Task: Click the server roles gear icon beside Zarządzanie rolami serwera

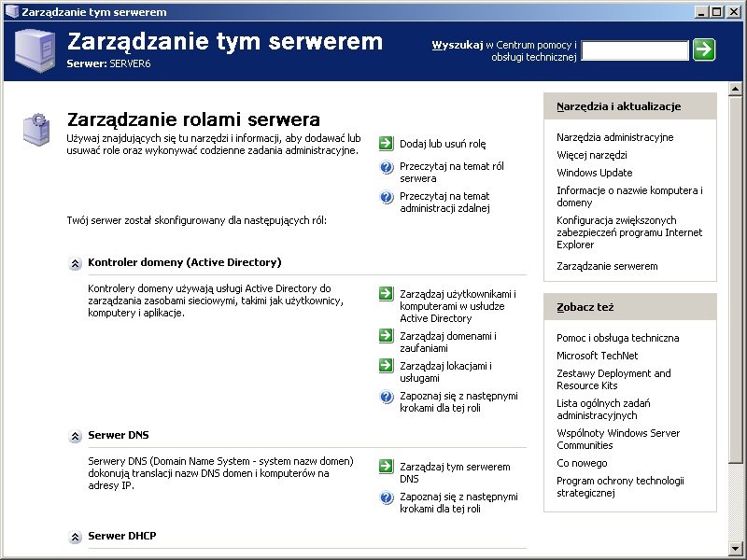Action: tap(36, 129)
